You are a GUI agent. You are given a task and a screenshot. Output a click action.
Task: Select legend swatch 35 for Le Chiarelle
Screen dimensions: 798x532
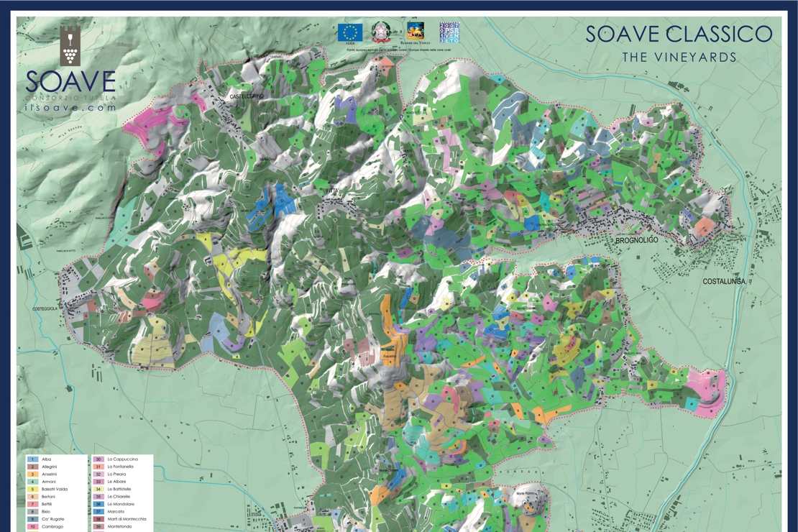[x=98, y=497]
